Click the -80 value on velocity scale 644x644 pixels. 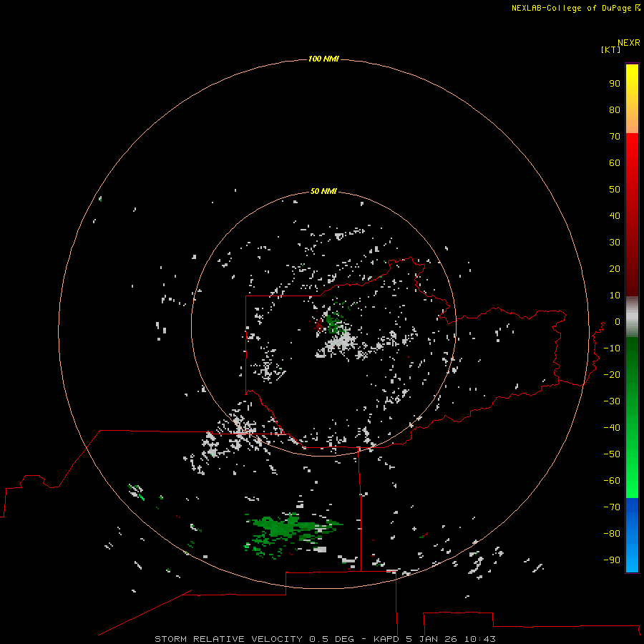[612, 534]
